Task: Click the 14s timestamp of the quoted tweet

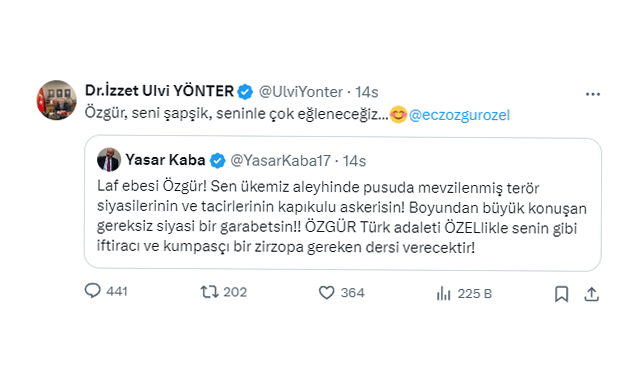Action: point(354,161)
